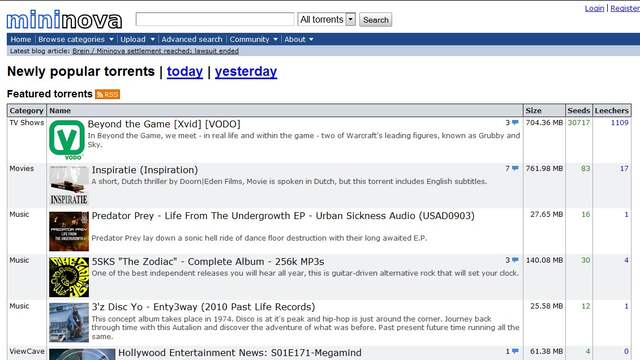
Task: Expand the Community menu arrow
Action: coord(276,39)
